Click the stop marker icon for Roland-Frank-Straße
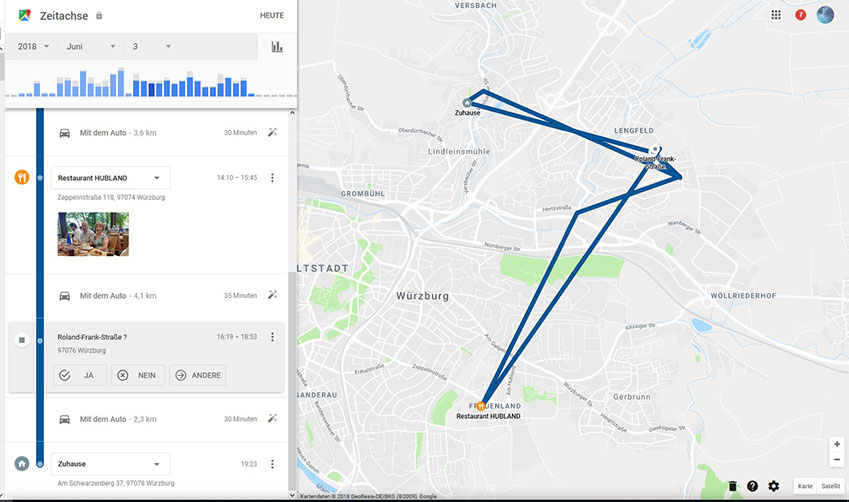The height and width of the screenshot is (502, 849). point(22,340)
